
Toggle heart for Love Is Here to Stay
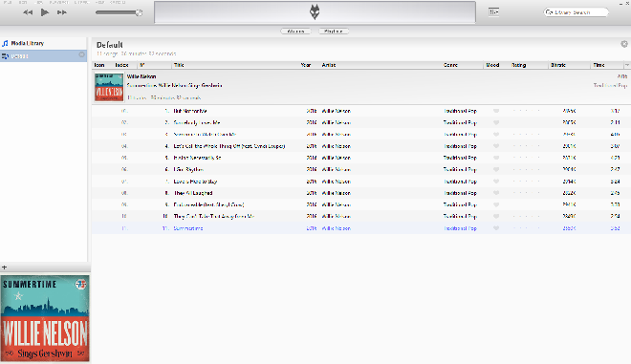point(496,182)
